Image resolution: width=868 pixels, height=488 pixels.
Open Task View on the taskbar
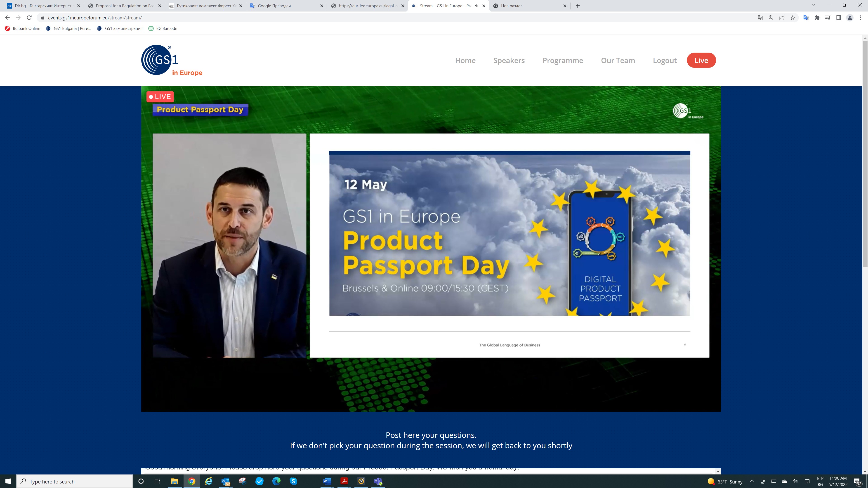(x=157, y=481)
